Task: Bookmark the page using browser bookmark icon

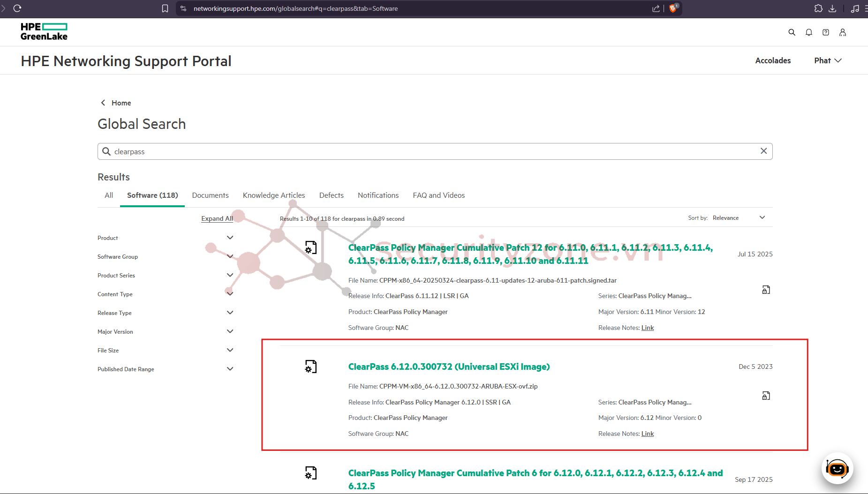Action: pos(165,8)
